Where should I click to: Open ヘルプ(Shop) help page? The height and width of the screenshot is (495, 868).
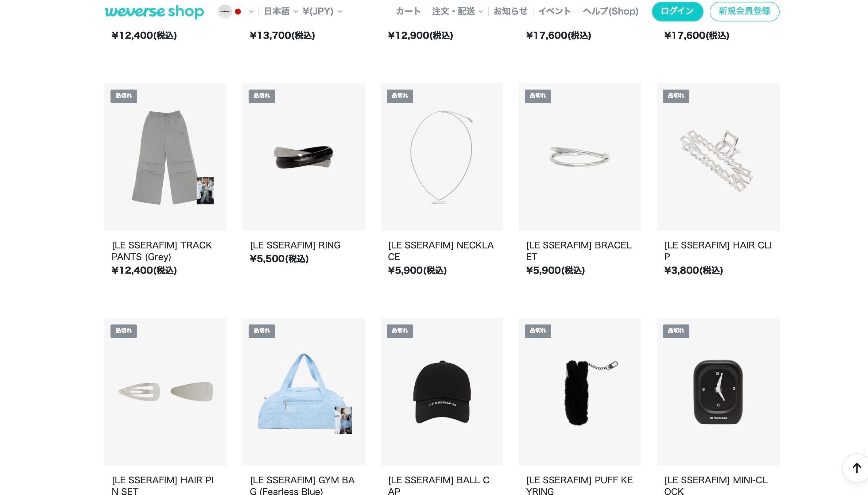610,12
